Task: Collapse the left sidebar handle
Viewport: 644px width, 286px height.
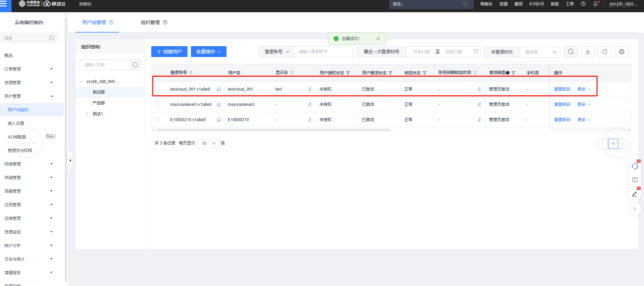Action: [x=70, y=160]
